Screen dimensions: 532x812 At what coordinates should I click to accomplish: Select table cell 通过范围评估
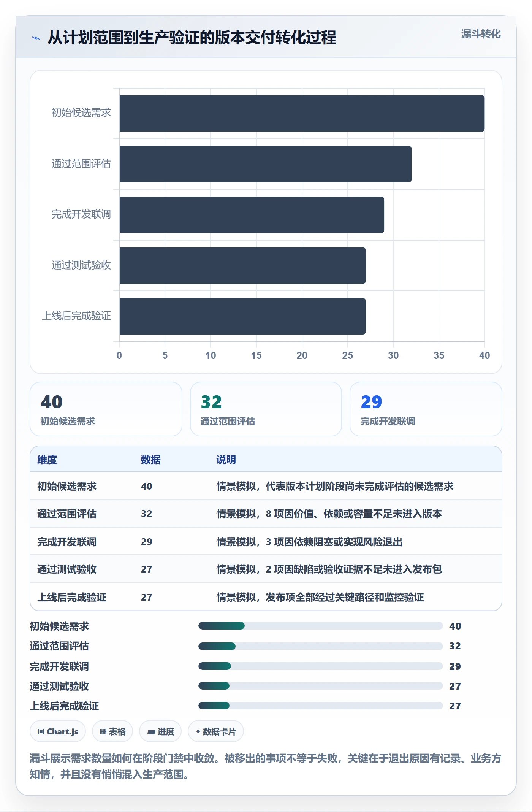tap(67, 514)
